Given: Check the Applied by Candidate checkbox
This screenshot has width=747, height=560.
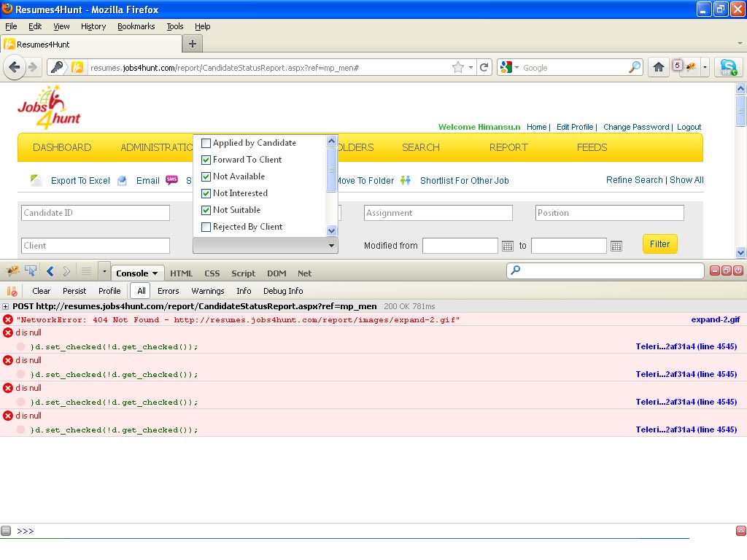Looking at the screenshot, I should pyautogui.click(x=206, y=143).
